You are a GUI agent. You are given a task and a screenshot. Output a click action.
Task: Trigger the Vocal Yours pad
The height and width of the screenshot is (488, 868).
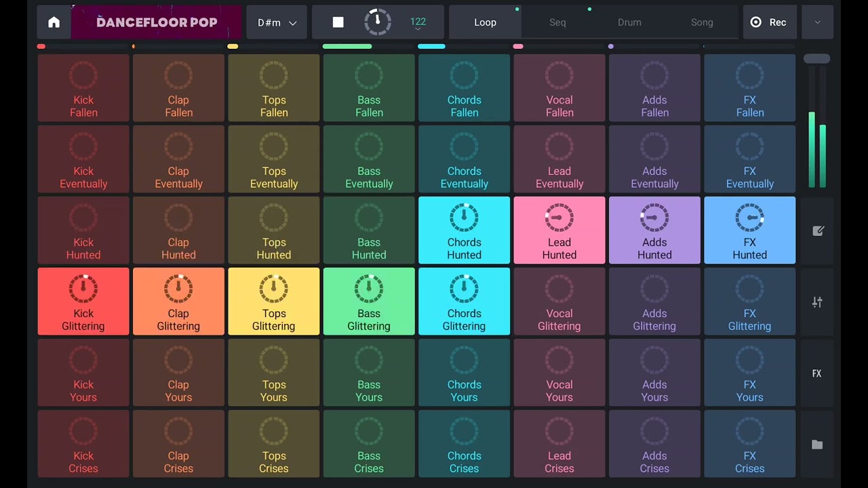559,373
